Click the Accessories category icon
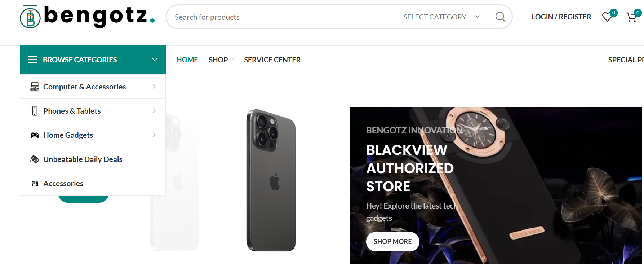Viewport: 644px width, 272px height. pyautogui.click(x=35, y=184)
